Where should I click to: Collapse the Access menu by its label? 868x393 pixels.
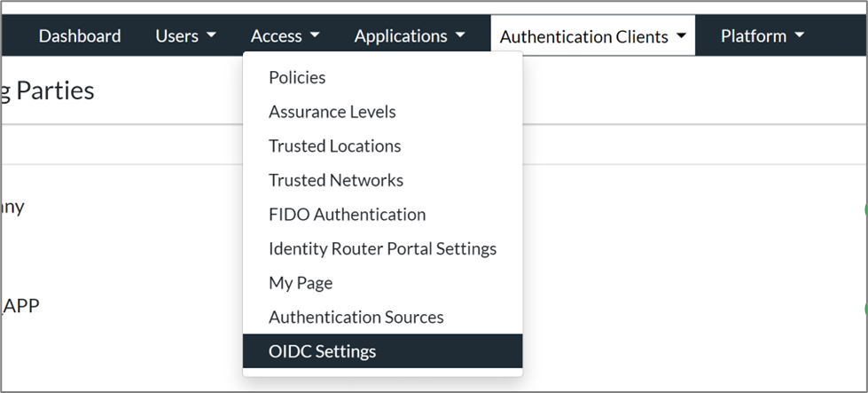coord(276,36)
